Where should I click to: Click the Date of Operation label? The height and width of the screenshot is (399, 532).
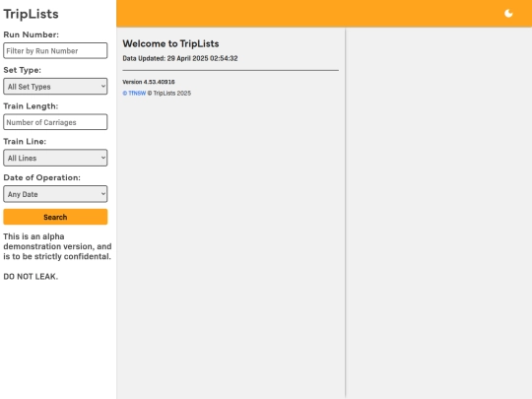(x=42, y=177)
